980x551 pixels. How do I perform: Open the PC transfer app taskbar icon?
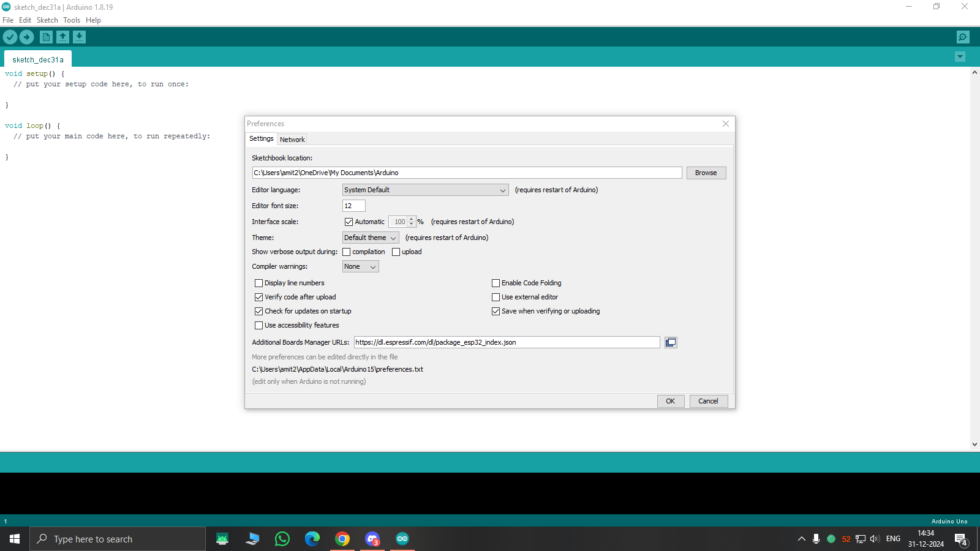(x=252, y=539)
